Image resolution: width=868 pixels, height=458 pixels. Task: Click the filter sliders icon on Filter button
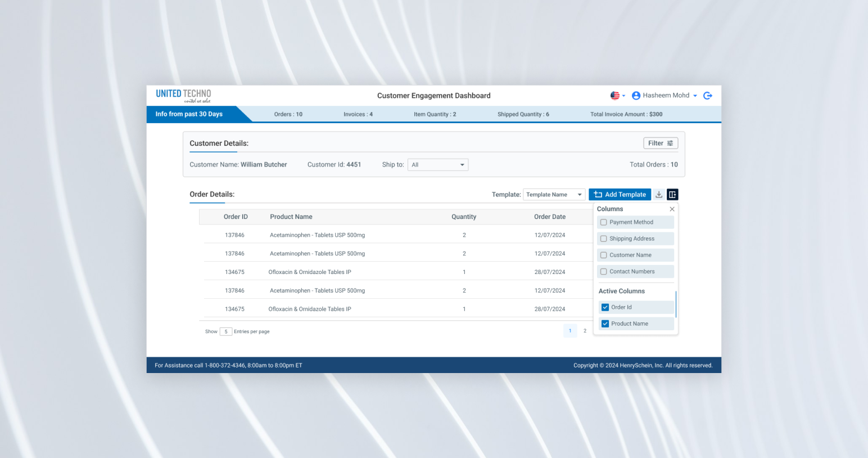point(670,143)
